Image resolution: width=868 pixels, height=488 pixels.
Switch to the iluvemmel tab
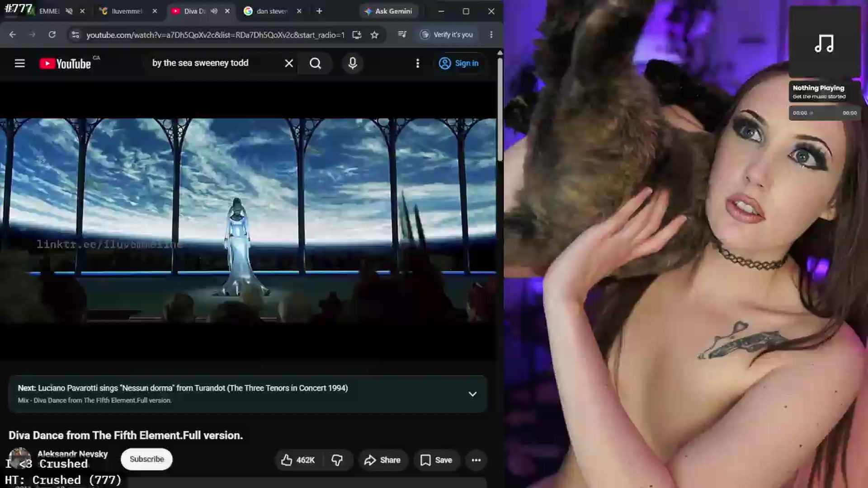coord(127,11)
